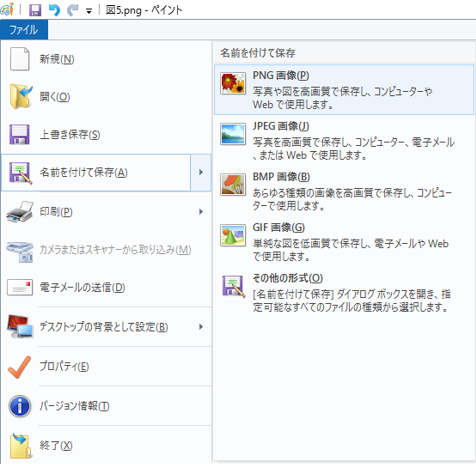Screen dimensions: 476x464
Task: Click the Undo arrow icon
Action: [54, 10]
